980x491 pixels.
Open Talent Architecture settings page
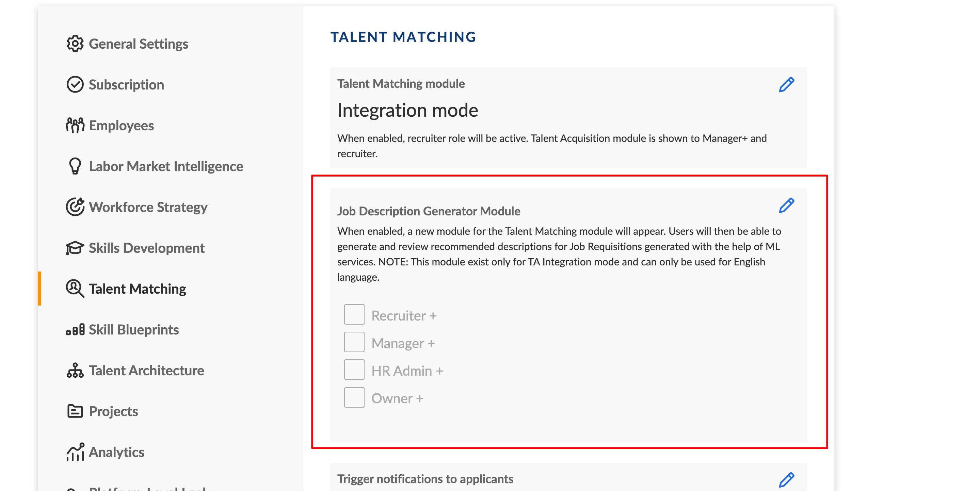(x=146, y=371)
